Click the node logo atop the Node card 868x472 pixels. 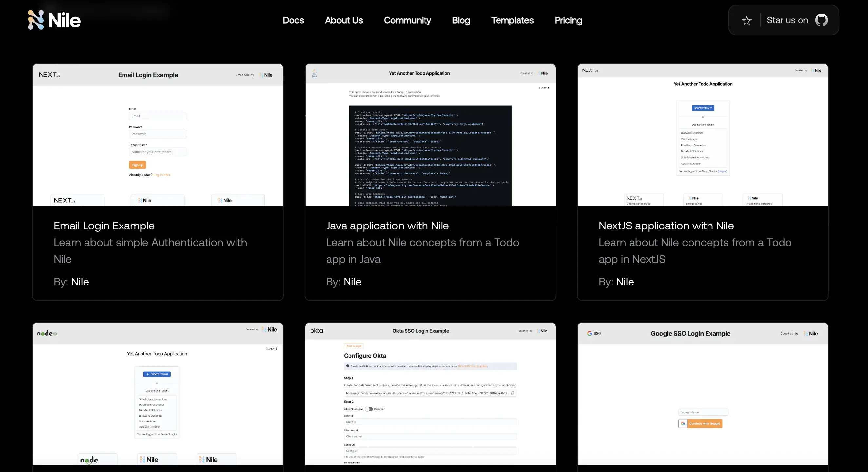pos(47,333)
